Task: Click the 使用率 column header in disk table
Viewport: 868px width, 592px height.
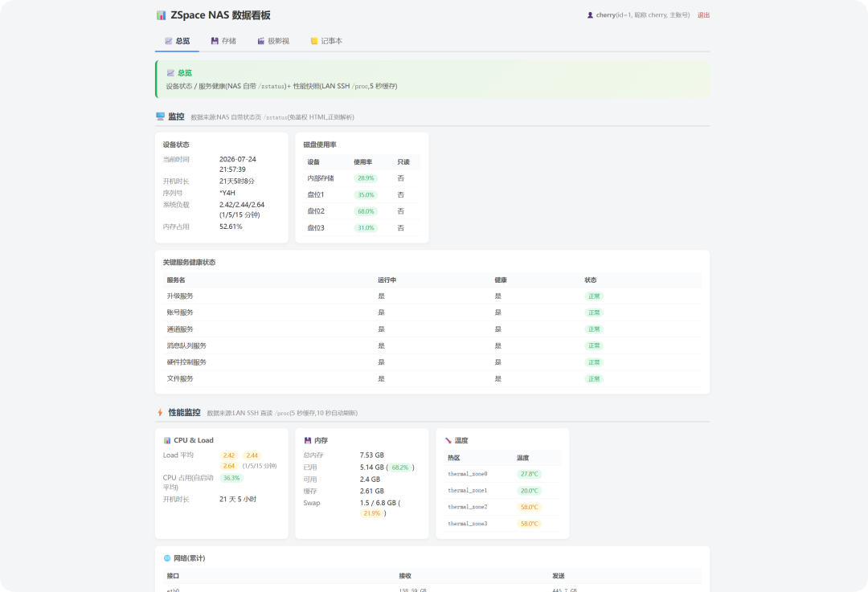Action: tap(362, 162)
